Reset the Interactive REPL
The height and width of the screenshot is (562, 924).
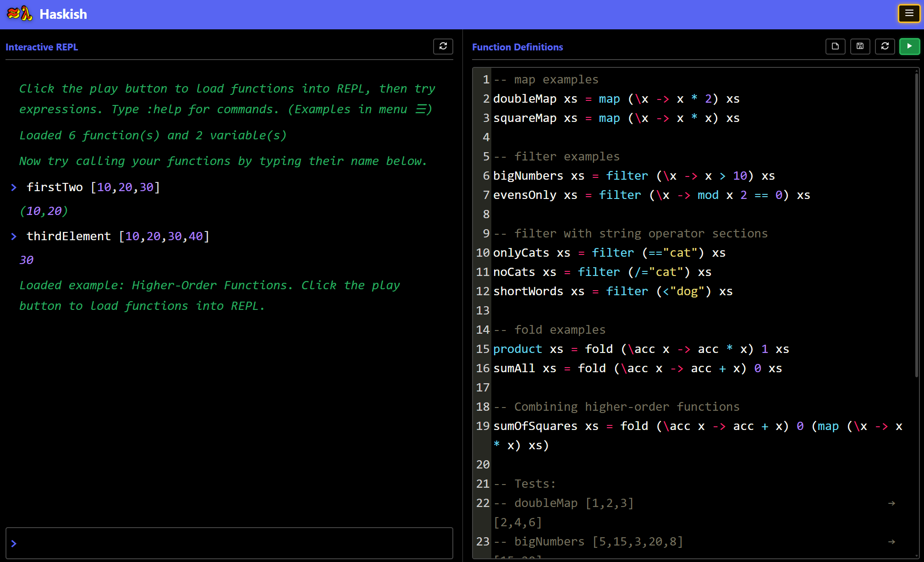tap(443, 46)
